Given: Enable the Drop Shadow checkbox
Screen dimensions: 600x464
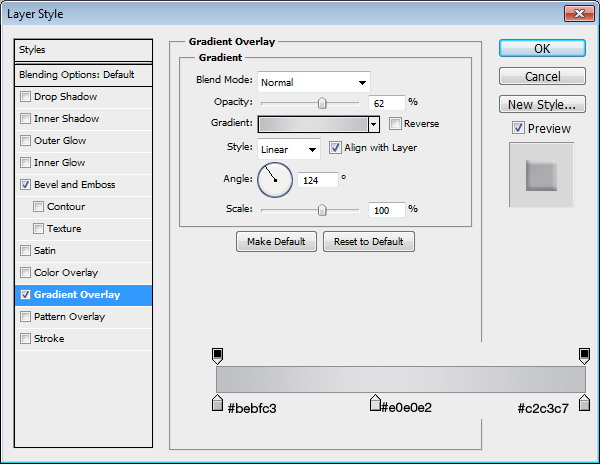Looking at the screenshot, I should (x=26, y=97).
